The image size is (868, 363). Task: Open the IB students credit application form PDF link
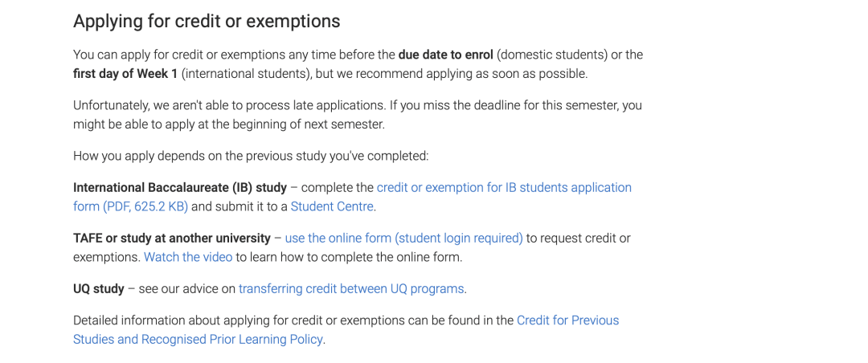click(x=504, y=188)
